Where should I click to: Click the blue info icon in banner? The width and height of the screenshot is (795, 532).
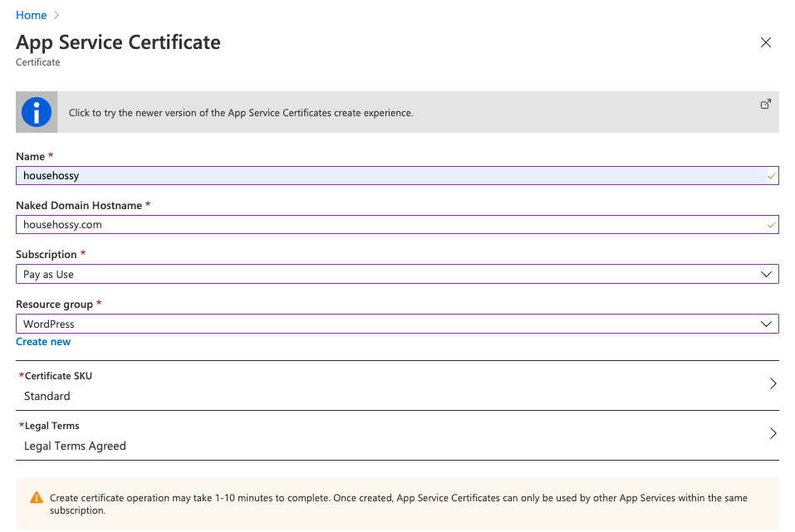pyautogui.click(x=37, y=112)
